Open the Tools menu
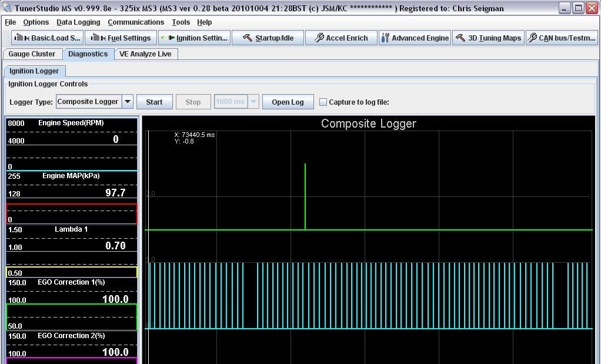 coord(181,22)
